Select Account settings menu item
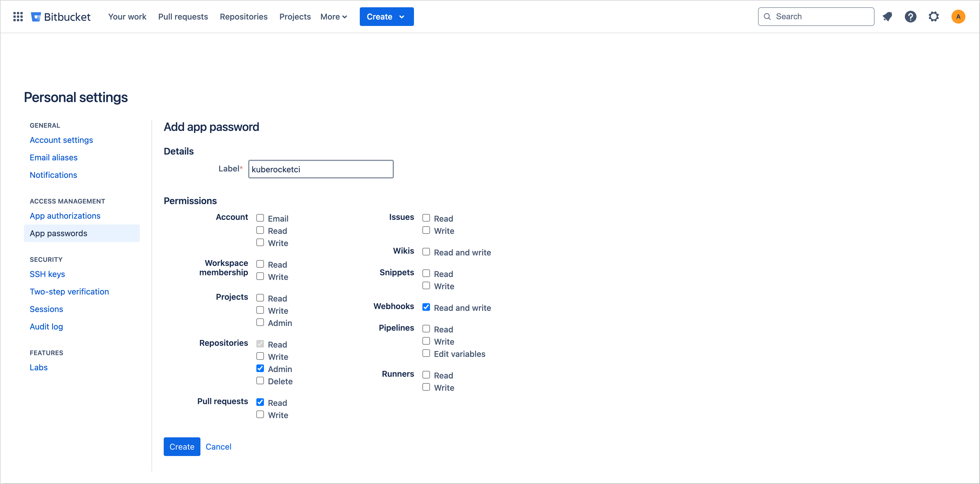The width and height of the screenshot is (980, 484). [x=61, y=139]
